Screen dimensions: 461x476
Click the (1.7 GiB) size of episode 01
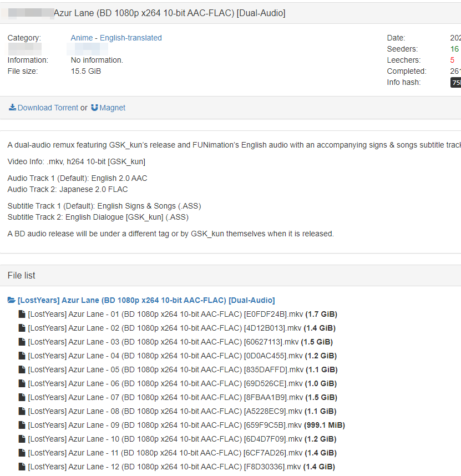321,314
